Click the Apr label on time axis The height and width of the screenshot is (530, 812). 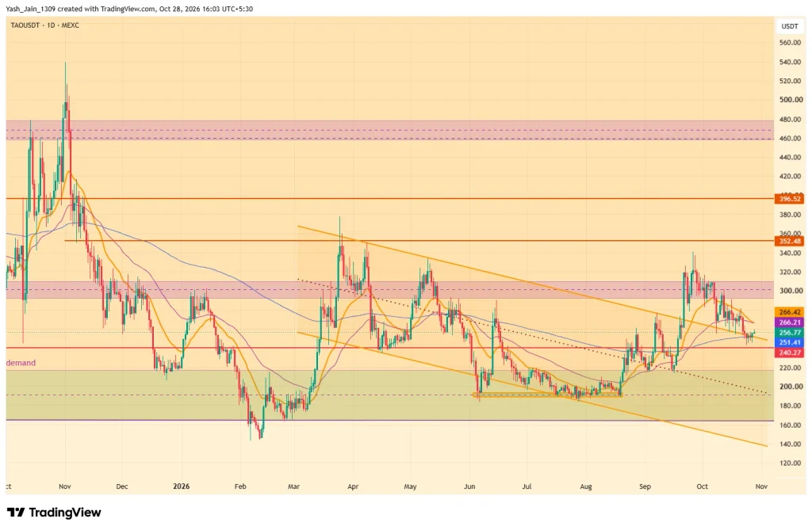[353, 486]
